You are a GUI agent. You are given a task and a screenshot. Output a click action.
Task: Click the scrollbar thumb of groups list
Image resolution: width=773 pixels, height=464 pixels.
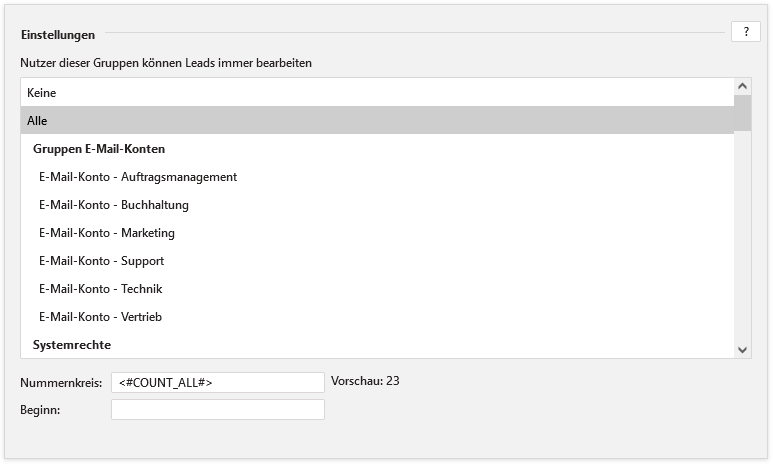743,114
